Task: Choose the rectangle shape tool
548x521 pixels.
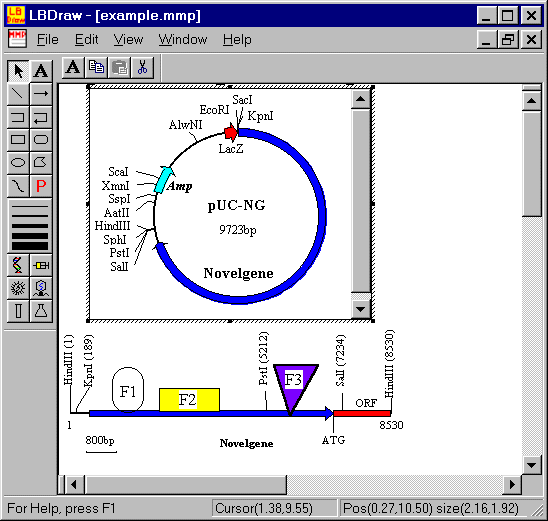Action: pos(18,140)
